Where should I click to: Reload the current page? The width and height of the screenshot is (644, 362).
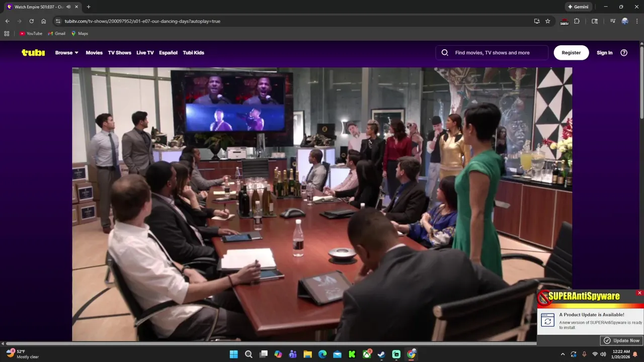pyautogui.click(x=31, y=21)
